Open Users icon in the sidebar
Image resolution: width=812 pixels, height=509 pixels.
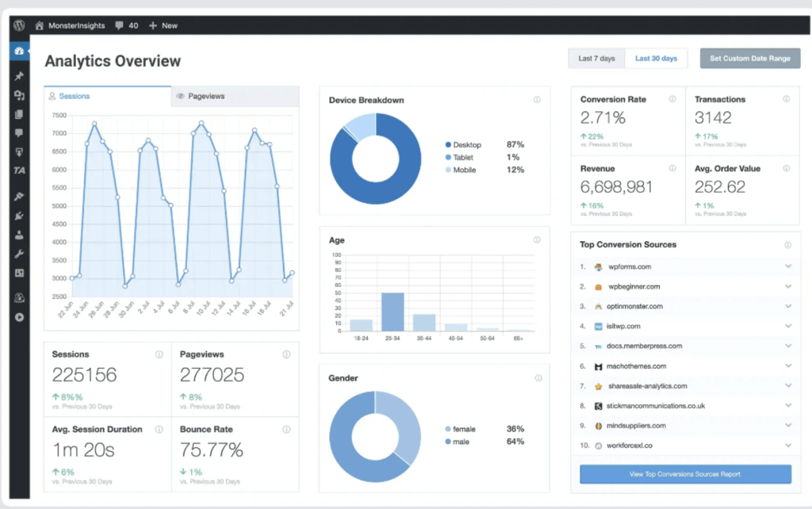coord(19,235)
